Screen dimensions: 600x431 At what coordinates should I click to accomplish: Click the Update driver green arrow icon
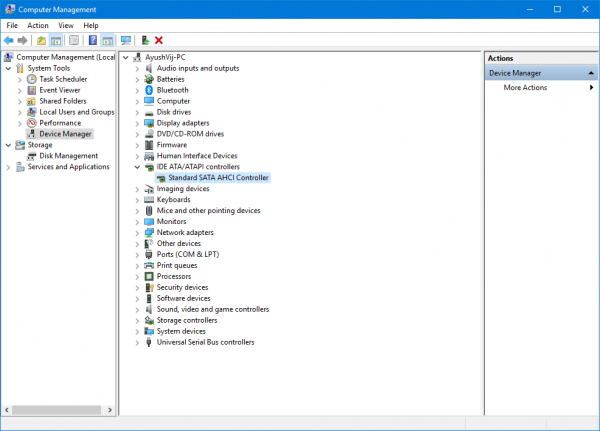(x=145, y=40)
